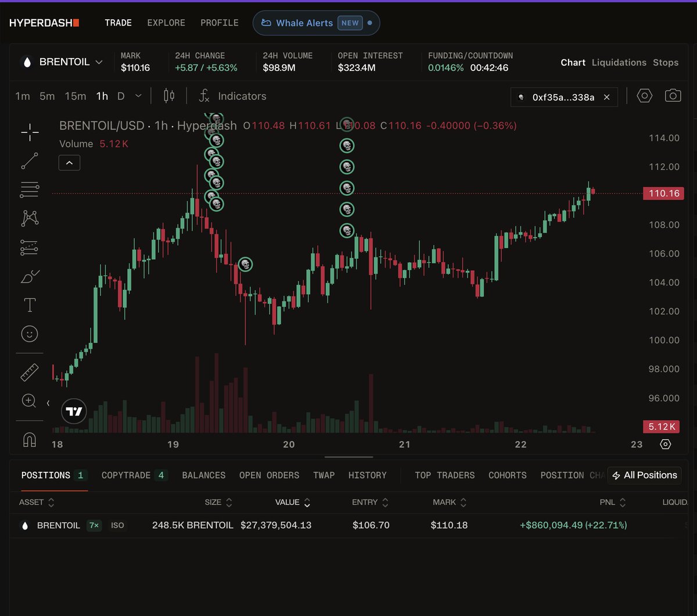Open the BRENTOIL asset selector dropdown
Image resolution: width=697 pixels, height=616 pixels.
(62, 62)
